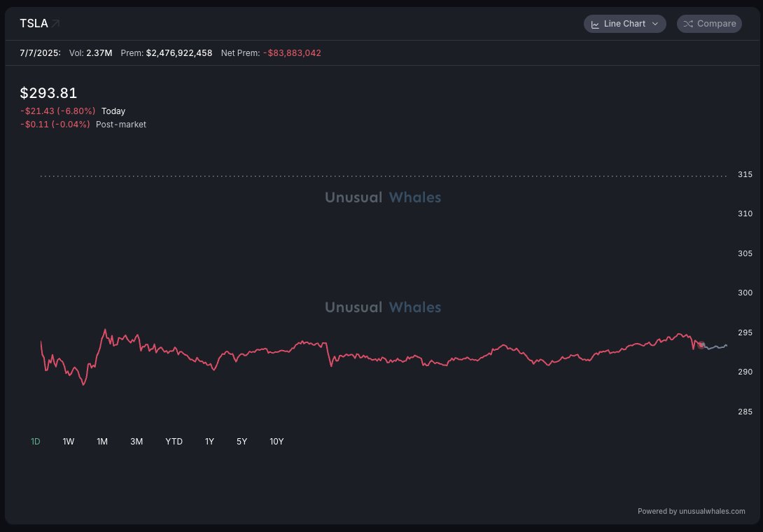Click the market close marker dot on chart
The image size is (763, 532).
[701, 345]
